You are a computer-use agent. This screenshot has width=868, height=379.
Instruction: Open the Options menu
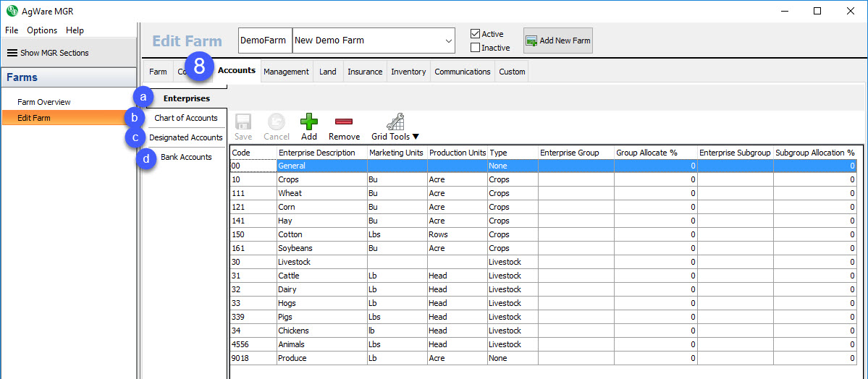click(42, 30)
